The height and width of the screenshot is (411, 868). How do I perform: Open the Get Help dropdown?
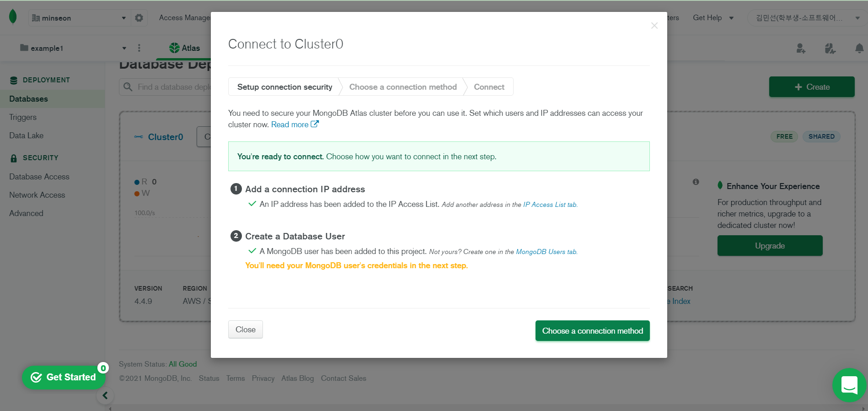coord(713,18)
